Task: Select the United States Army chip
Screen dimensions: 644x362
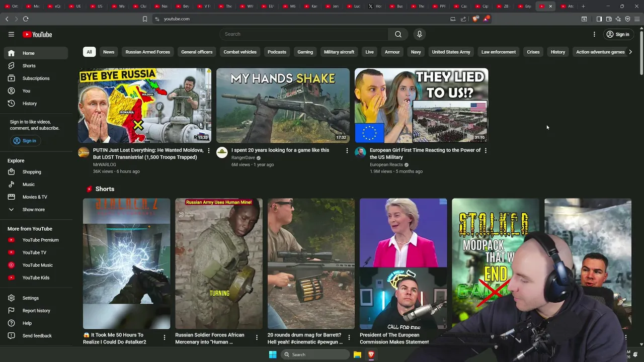Action: click(451, 52)
